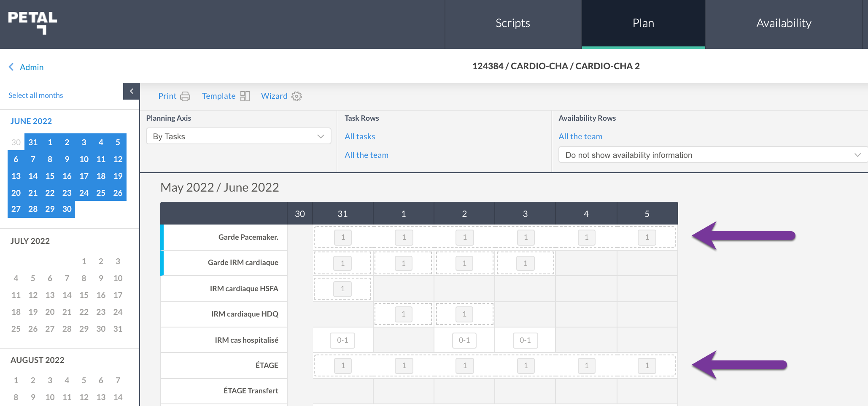This screenshot has height=406, width=868.
Task: Switch to the Scripts tab
Action: point(513,23)
